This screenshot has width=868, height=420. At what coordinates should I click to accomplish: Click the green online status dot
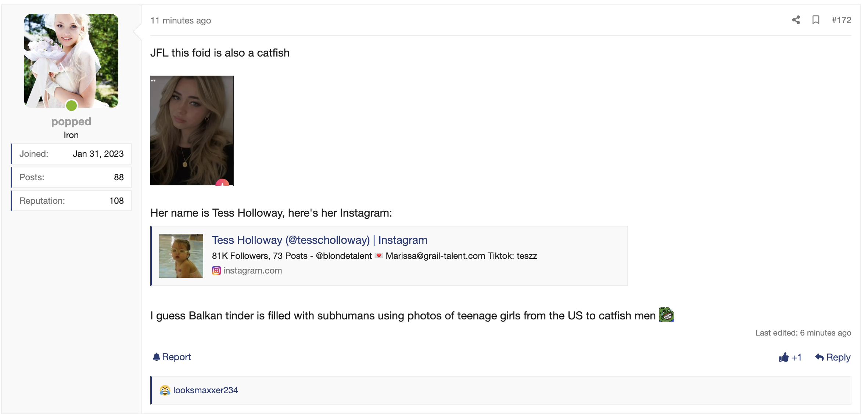[x=71, y=106]
